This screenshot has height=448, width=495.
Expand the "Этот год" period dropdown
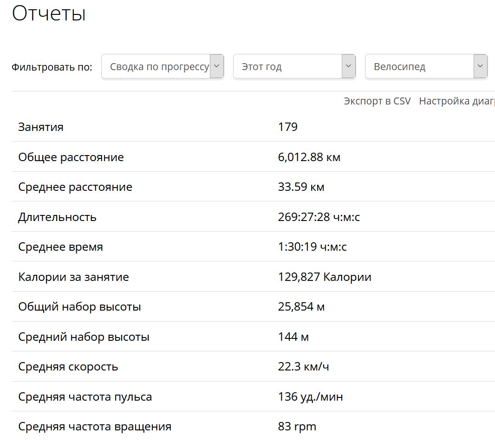coord(294,66)
